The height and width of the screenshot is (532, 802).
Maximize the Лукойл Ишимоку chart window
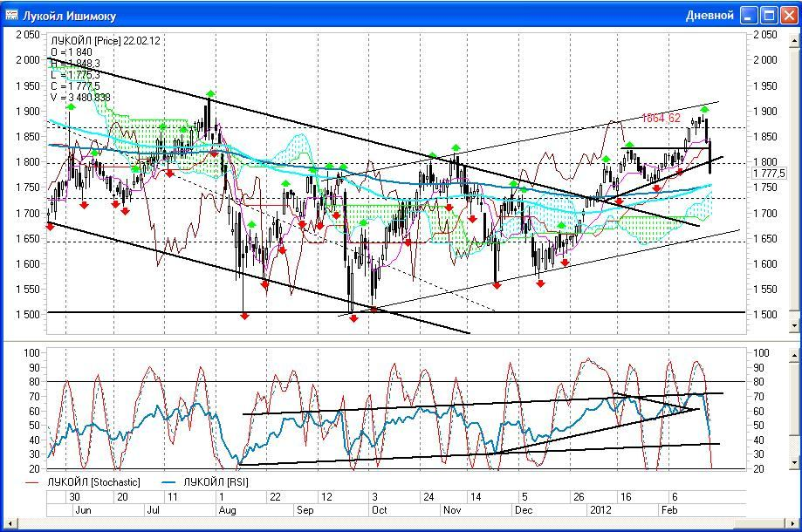pyautogui.click(x=769, y=16)
